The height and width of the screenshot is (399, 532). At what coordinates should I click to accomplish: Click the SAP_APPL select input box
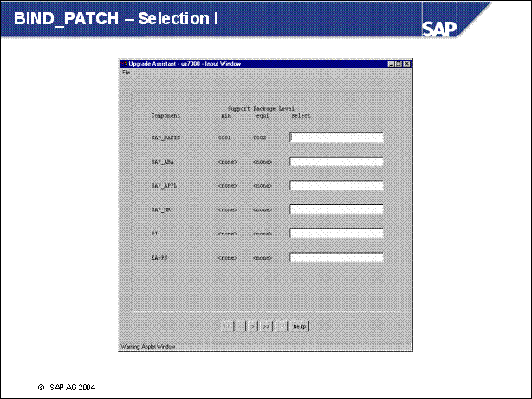click(x=336, y=185)
